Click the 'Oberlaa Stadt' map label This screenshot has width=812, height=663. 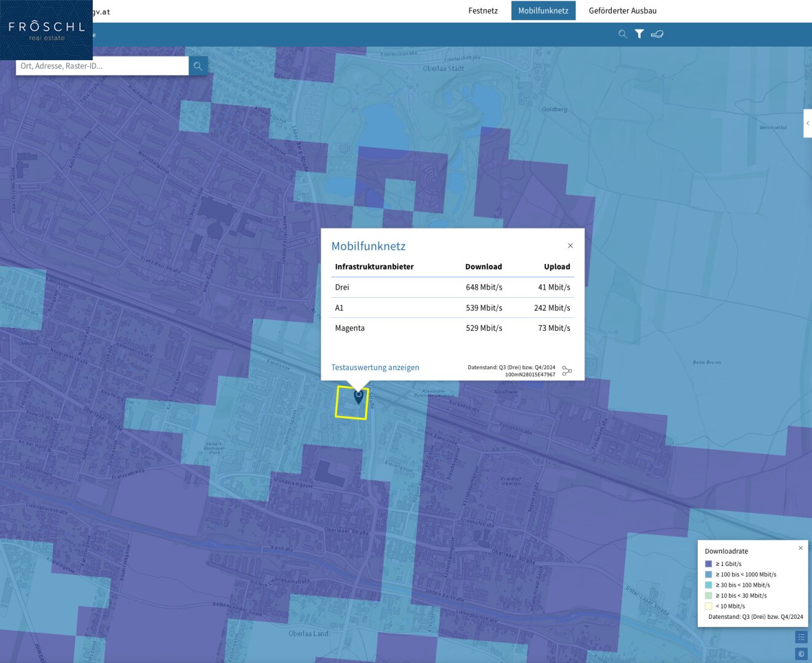(443, 69)
